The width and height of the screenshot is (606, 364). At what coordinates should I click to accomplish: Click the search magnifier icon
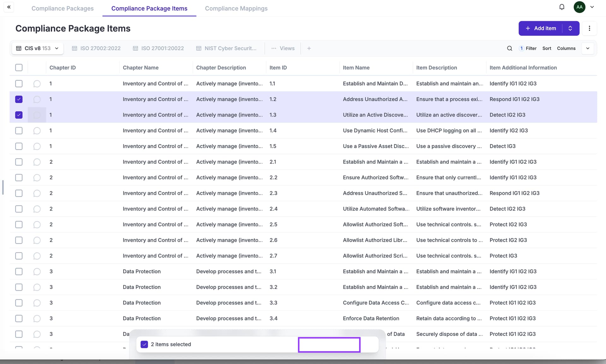509,48
